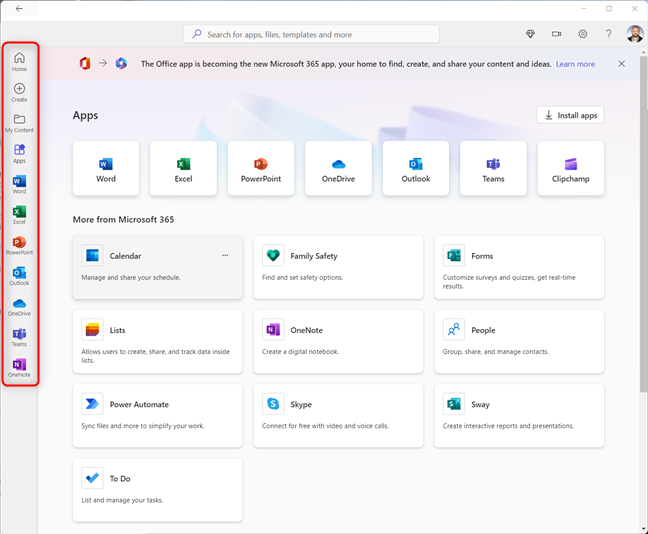
Task: Open the Outlook app tile
Action: 416,168
